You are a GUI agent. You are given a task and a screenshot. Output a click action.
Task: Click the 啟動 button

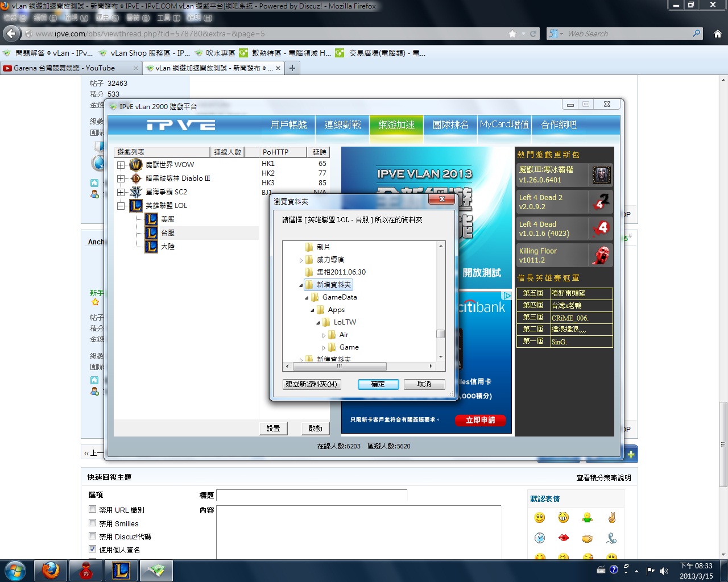coord(316,429)
